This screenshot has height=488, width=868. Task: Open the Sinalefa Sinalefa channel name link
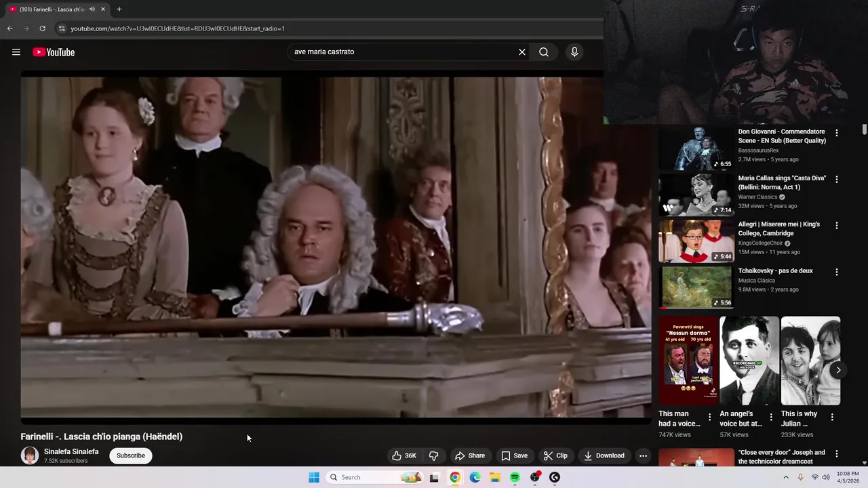click(71, 451)
